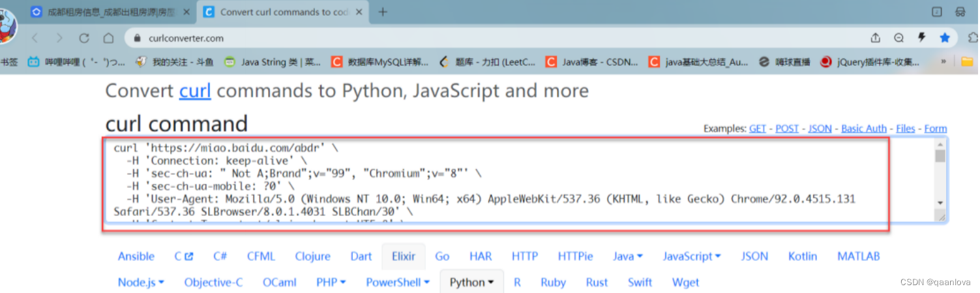The height and width of the screenshot is (293, 980).
Task: Select the HTTP output tab
Action: coord(525,256)
